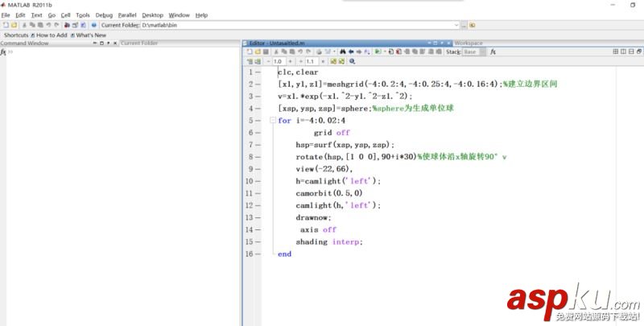This screenshot has width=644, height=326.
Task: Open the Tools menu
Action: [83, 15]
